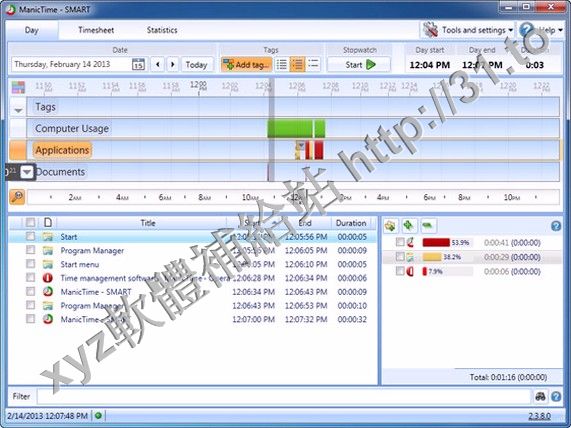The height and width of the screenshot is (428, 571).
Task: Sort list by Duration column
Action: click(x=351, y=223)
